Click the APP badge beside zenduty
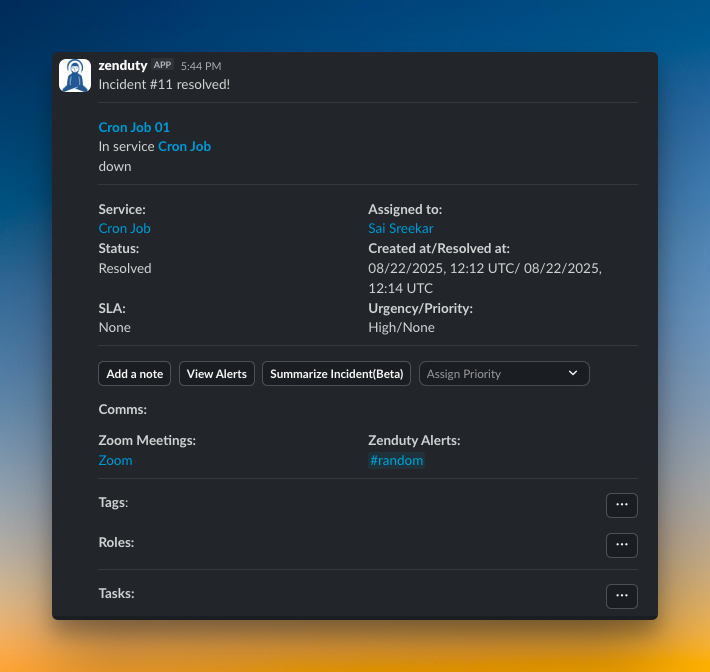Screen dimensions: 710x672 click(162, 65)
